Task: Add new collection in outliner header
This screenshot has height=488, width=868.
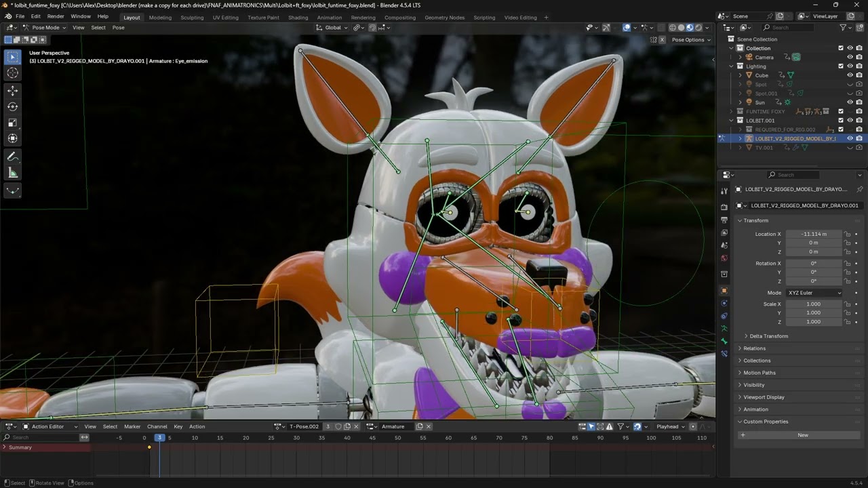Action: coord(859,27)
